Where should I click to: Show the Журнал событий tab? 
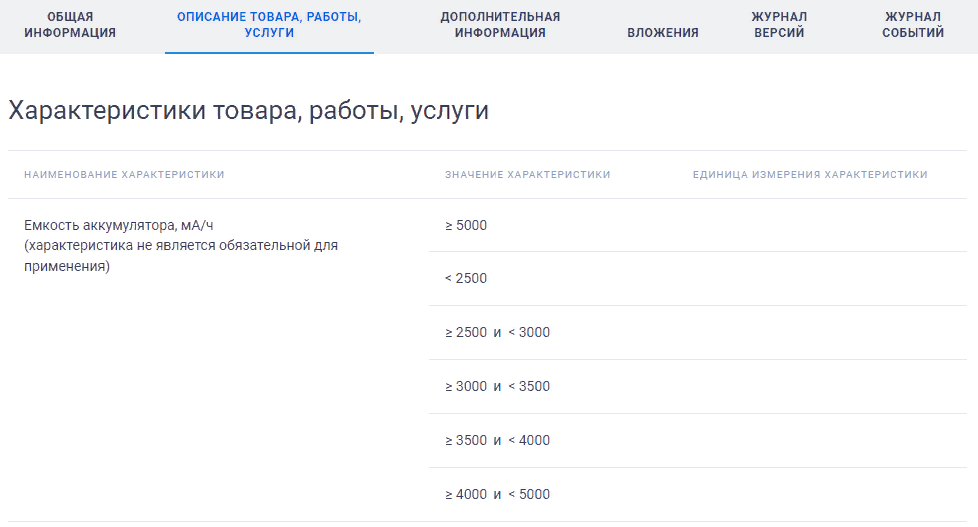pos(913,25)
